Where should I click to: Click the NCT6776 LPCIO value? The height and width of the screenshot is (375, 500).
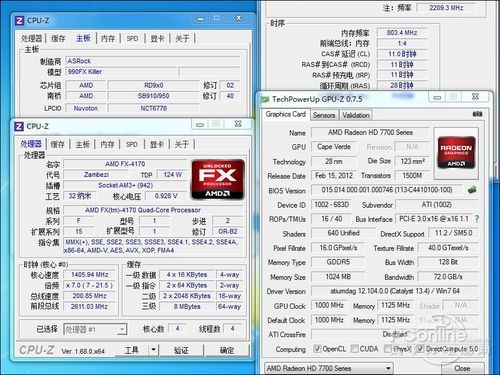pyautogui.click(x=154, y=108)
